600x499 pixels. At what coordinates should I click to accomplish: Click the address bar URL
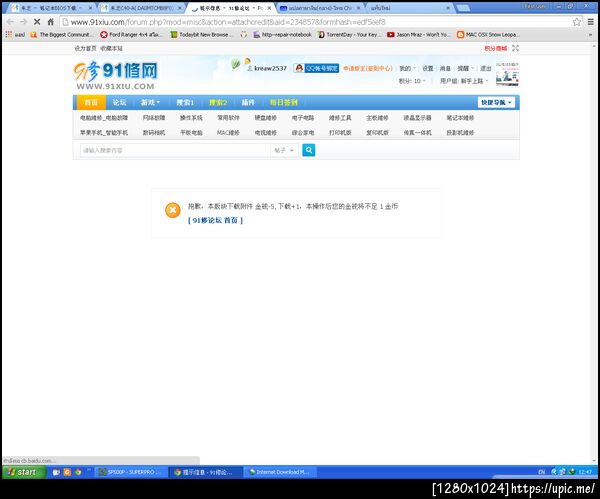[x=228, y=22]
